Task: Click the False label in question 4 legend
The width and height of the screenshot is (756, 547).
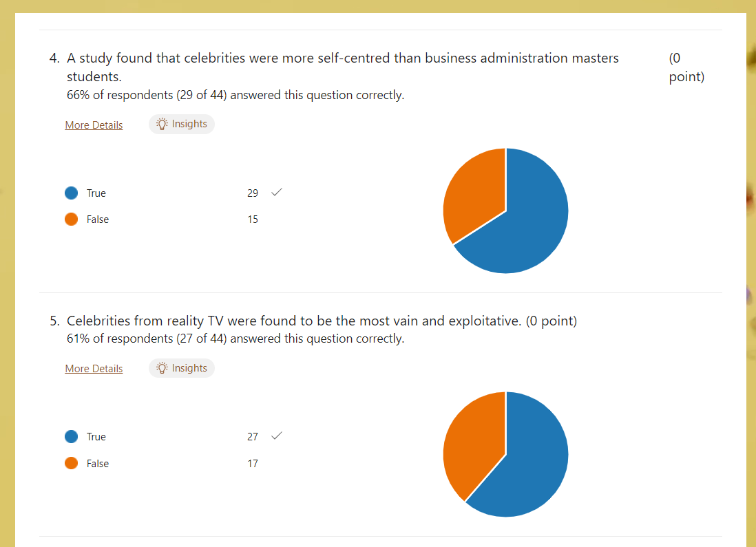Action: [98, 219]
